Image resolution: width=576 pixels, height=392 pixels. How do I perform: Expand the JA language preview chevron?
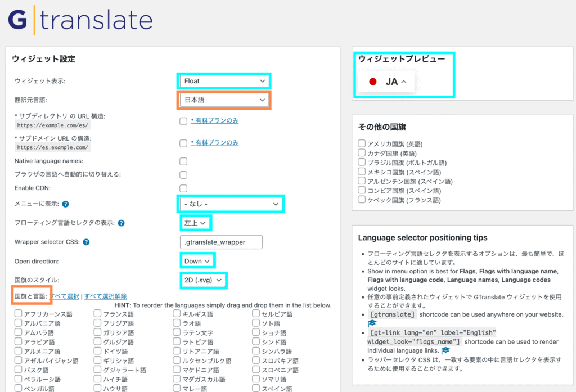(x=403, y=82)
